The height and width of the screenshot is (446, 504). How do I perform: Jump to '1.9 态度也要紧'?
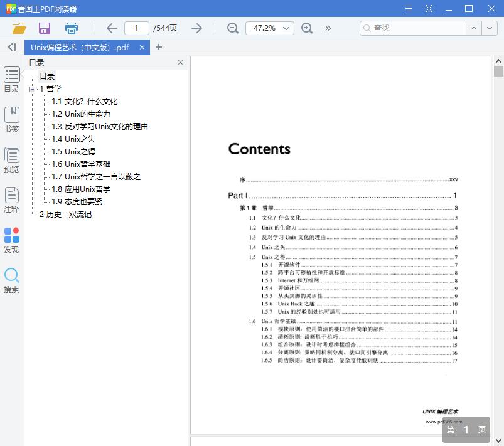pos(77,202)
